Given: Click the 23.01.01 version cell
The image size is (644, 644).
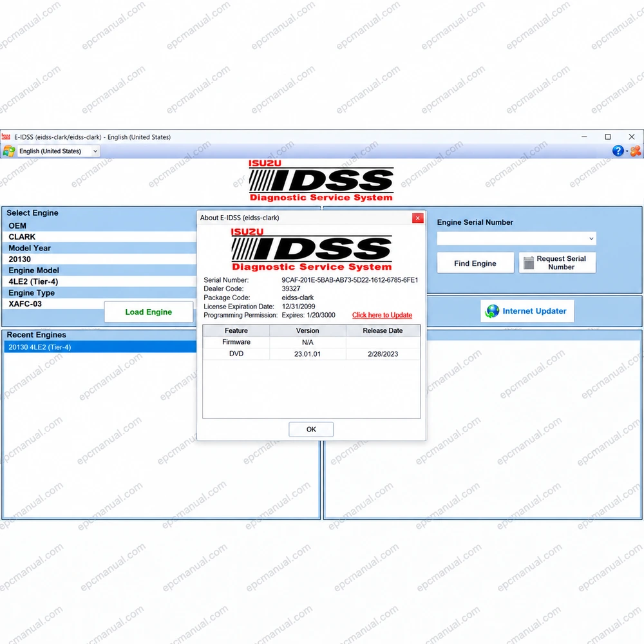Looking at the screenshot, I should (x=307, y=354).
